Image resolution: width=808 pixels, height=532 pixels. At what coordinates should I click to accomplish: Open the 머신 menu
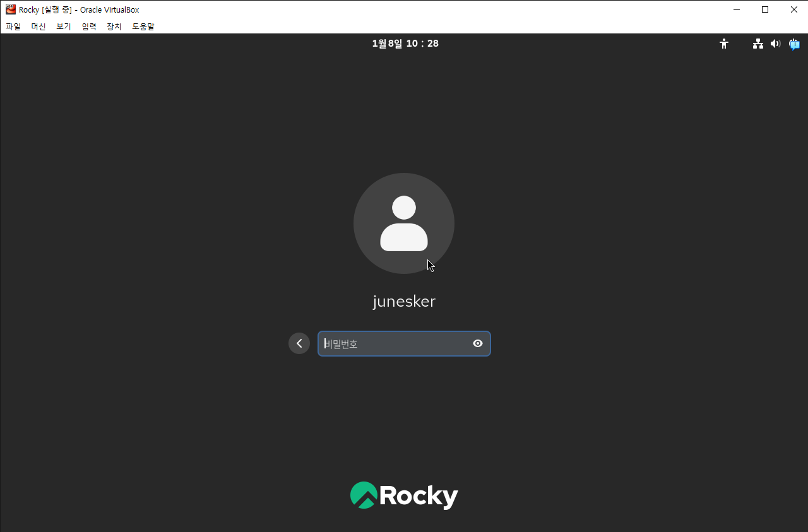[x=39, y=27]
